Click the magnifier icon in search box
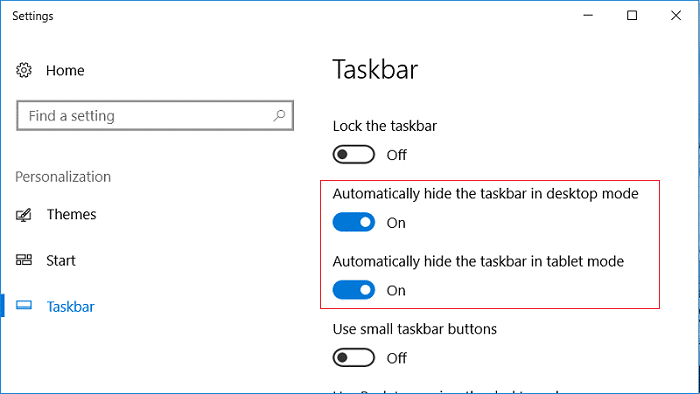 [x=279, y=116]
